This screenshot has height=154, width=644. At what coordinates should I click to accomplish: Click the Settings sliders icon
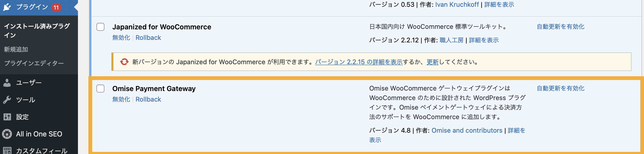pos(7,117)
